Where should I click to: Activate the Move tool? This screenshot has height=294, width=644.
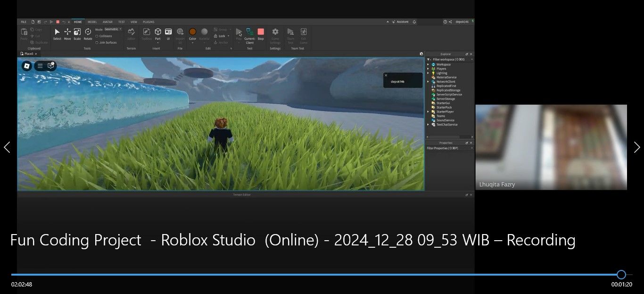67,34
